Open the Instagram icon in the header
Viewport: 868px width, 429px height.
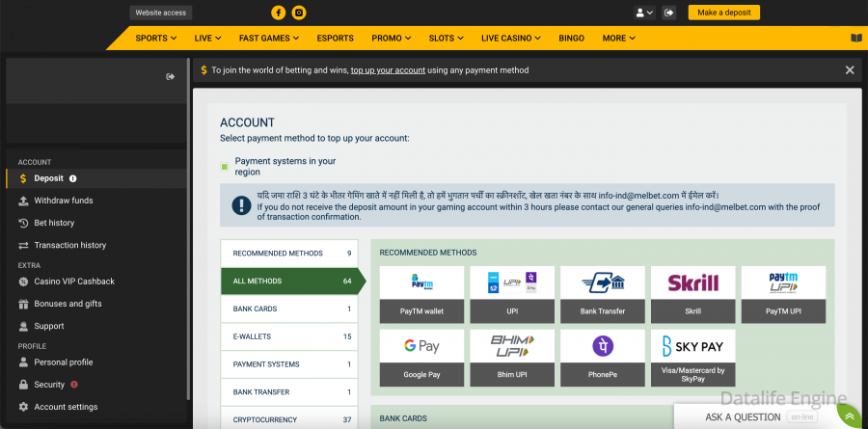point(299,13)
